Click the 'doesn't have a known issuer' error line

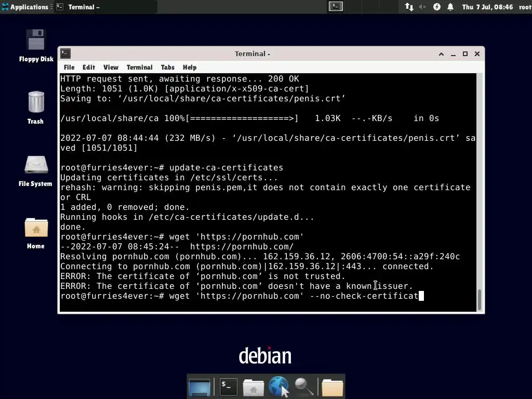point(236,286)
